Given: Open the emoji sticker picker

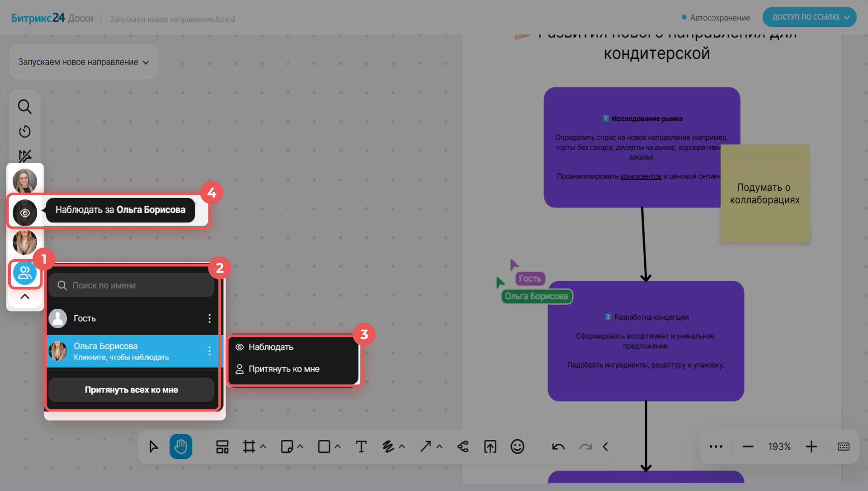Looking at the screenshot, I should (x=517, y=447).
